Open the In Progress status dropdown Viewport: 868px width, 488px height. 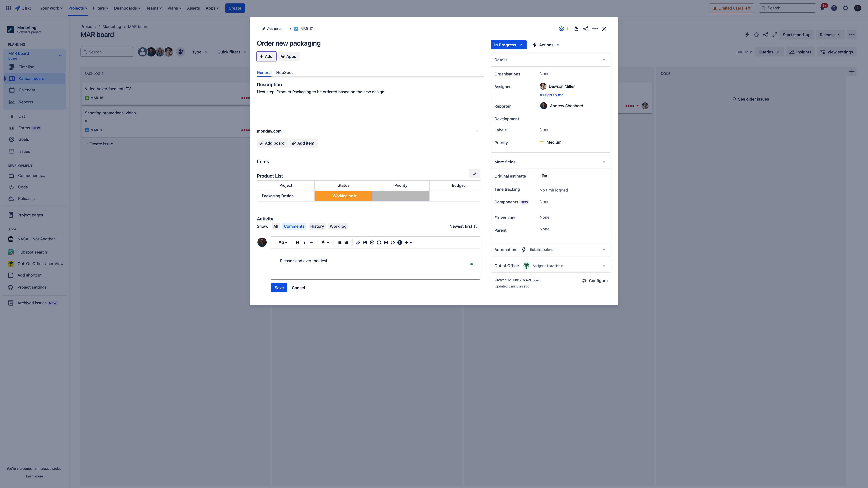(508, 45)
